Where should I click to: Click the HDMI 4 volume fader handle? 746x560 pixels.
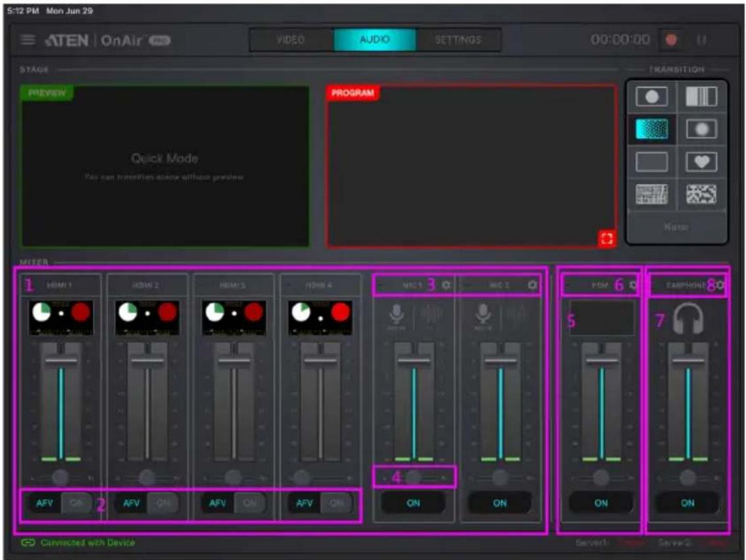click(x=320, y=361)
